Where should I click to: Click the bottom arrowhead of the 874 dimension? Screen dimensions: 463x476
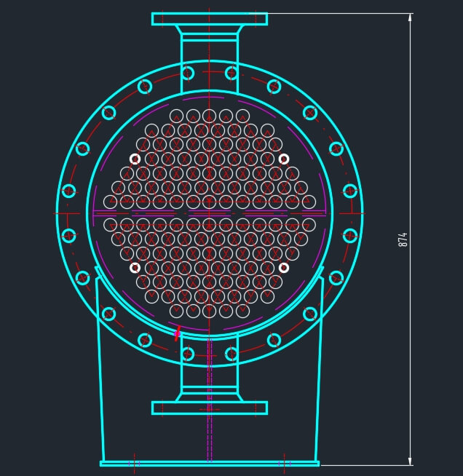(410, 461)
